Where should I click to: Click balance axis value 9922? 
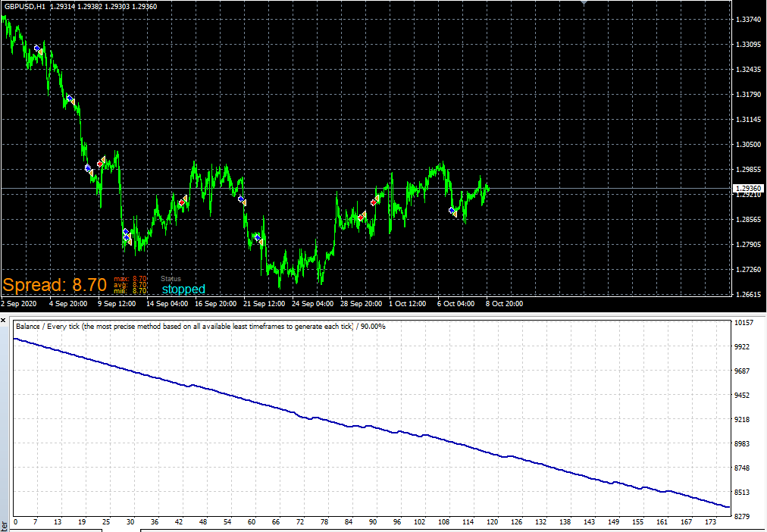[x=743, y=346]
